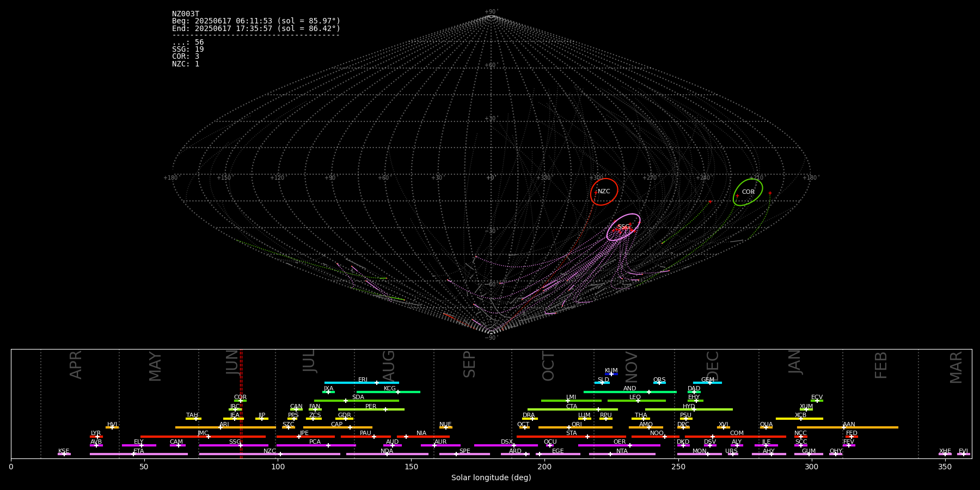Click the JUN month label
Image resolution: width=980 pixels, height=490 pixels.
[232, 363]
